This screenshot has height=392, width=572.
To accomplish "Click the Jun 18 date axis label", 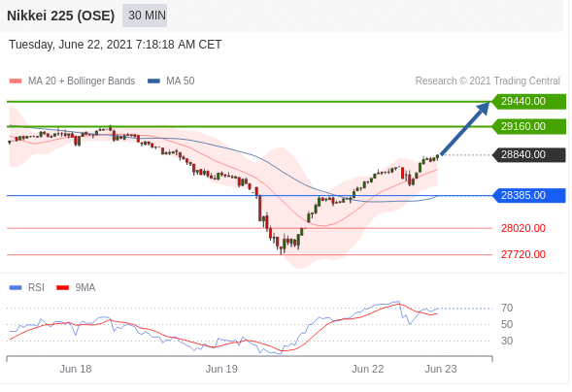I will tap(76, 369).
